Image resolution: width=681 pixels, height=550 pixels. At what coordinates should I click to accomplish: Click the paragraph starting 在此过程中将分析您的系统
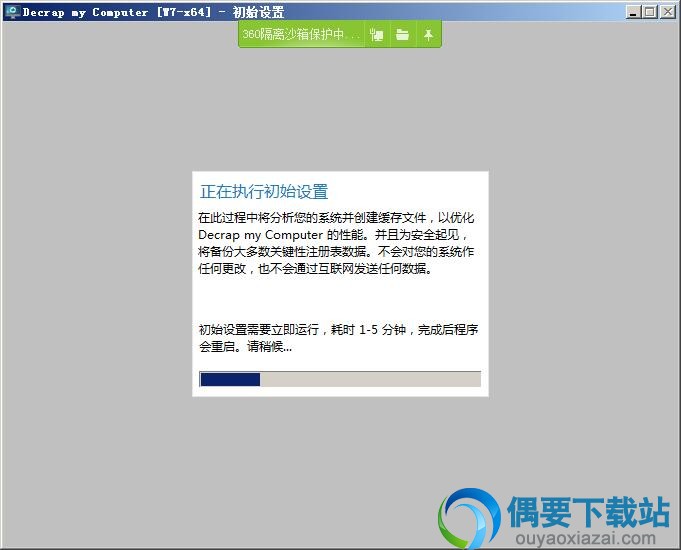coord(336,243)
